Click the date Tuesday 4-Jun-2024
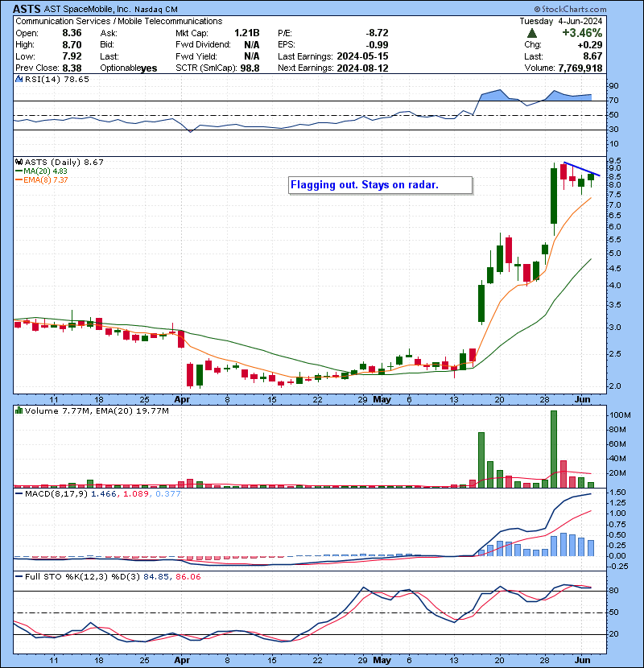644x668 pixels. click(x=561, y=21)
